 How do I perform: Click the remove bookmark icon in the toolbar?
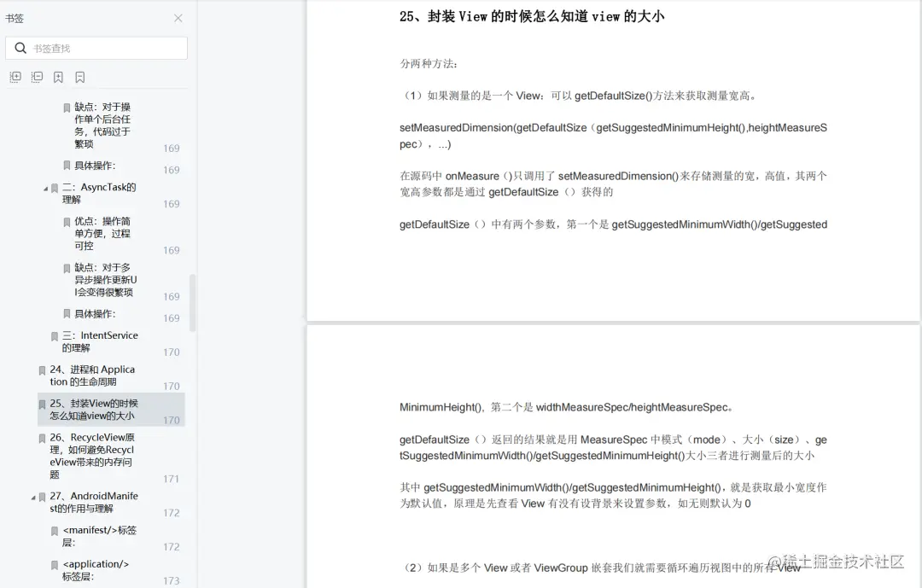coord(79,77)
